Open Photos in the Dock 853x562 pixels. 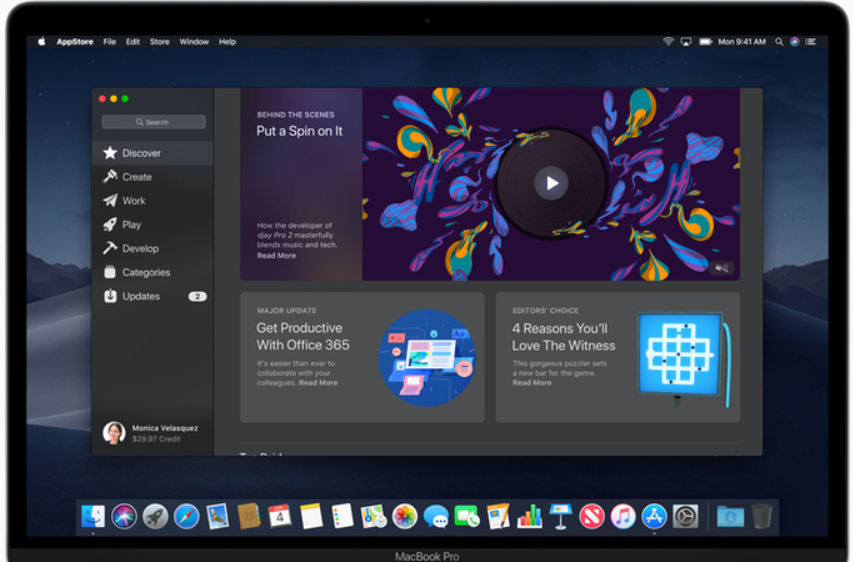(x=405, y=516)
